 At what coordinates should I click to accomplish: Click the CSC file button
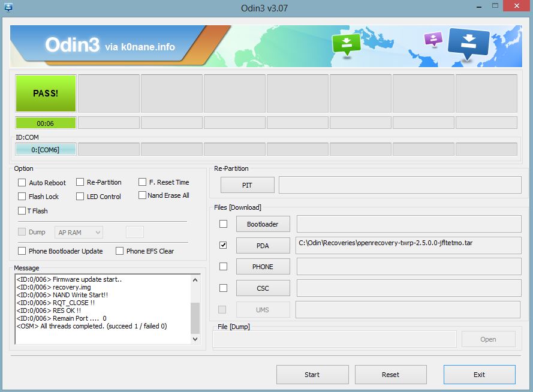click(x=263, y=288)
